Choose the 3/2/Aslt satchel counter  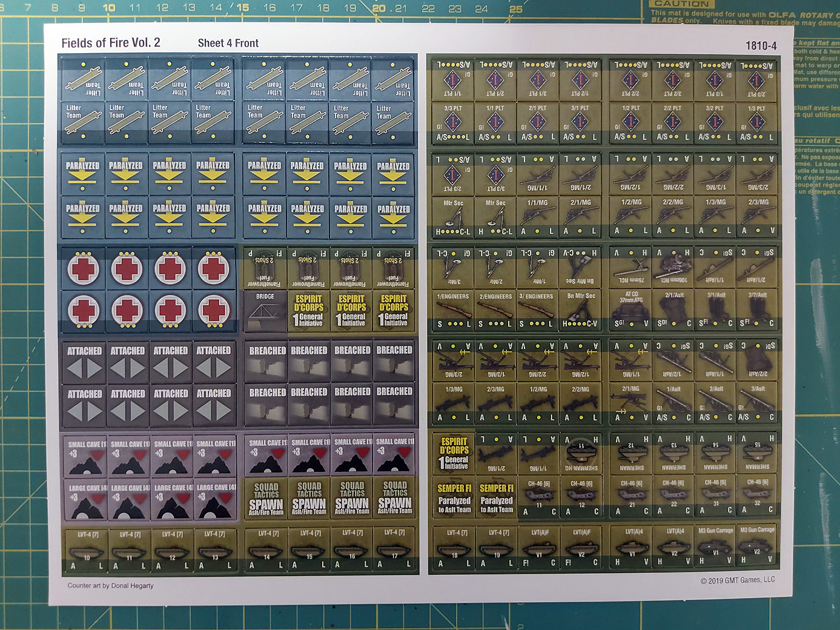[757, 310]
